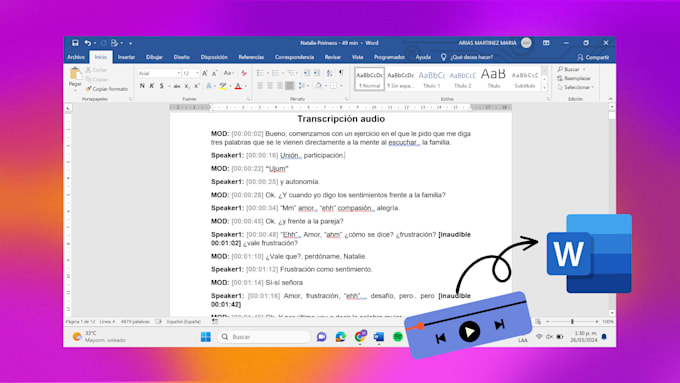Increase font size with the large A
Image resolution: width=680 pixels, height=383 pixels.
click(205, 73)
